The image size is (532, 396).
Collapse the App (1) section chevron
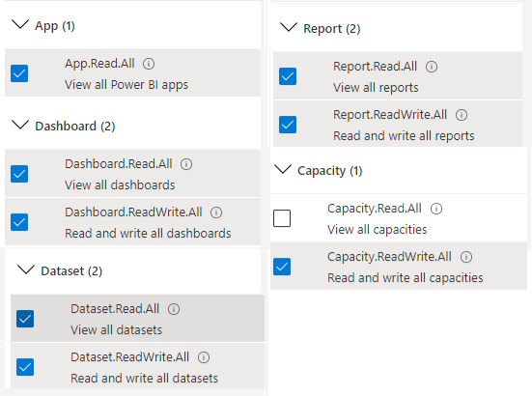coord(20,24)
